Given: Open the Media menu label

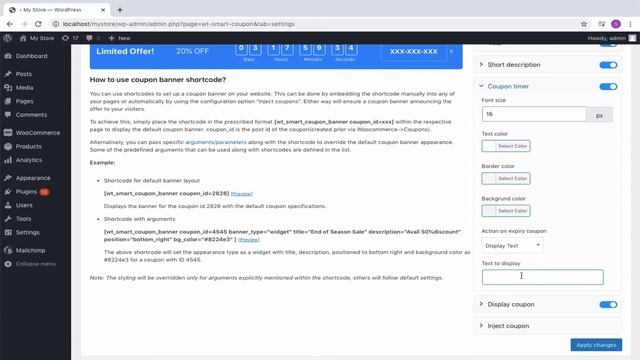Looking at the screenshot, I should pos(24,87).
